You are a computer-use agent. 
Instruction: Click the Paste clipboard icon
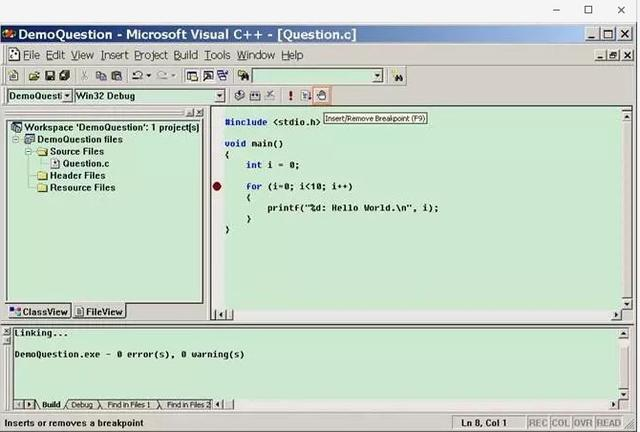point(117,76)
